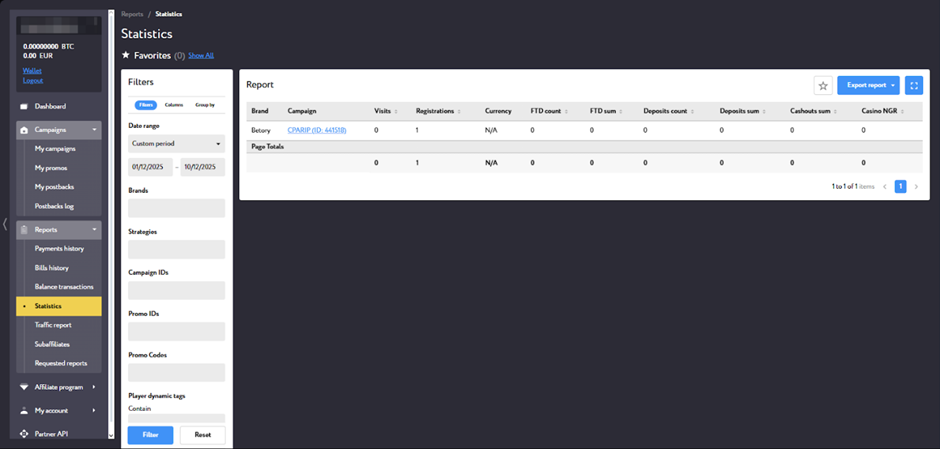This screenshot has width=940, height=449.
Task: Click next page arrow in pagination
Action: [x=915, y=186]
